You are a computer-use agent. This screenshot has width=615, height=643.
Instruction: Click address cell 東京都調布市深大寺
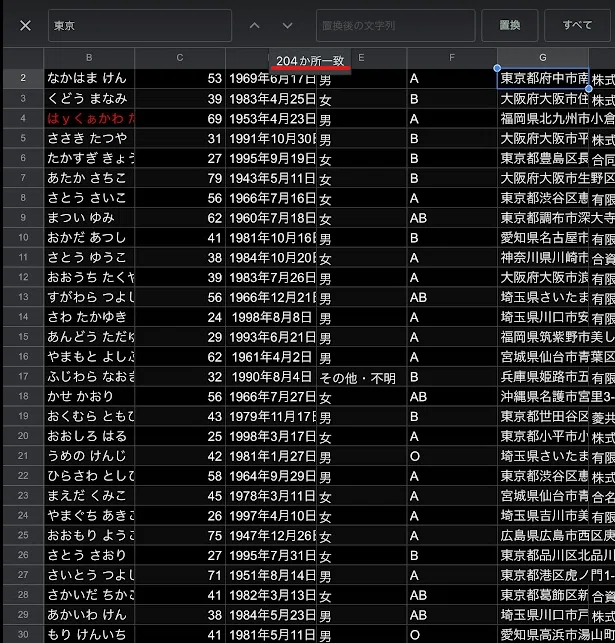tap(556, 218)
